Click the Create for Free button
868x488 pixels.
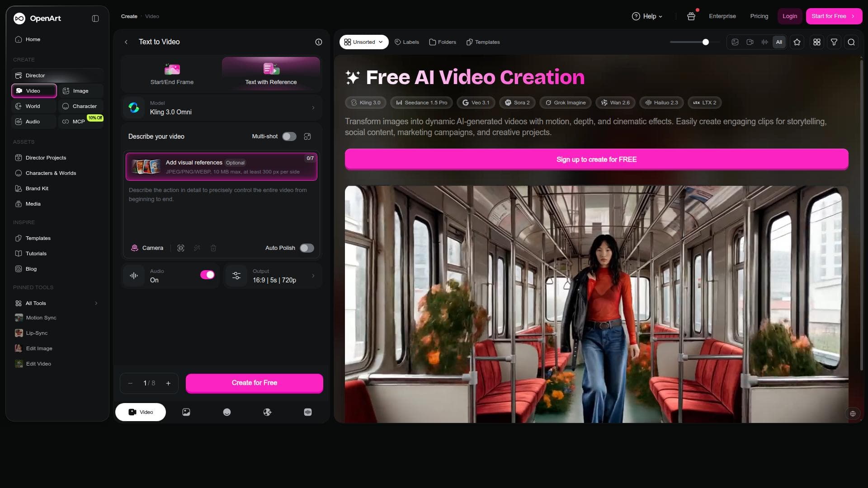[255, 383]
